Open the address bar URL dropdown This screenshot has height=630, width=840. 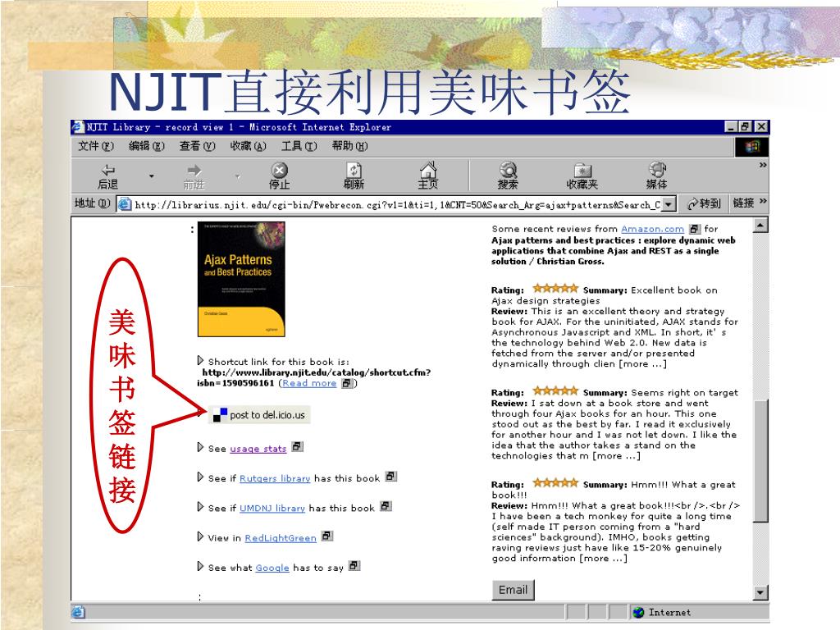point(668,204)
